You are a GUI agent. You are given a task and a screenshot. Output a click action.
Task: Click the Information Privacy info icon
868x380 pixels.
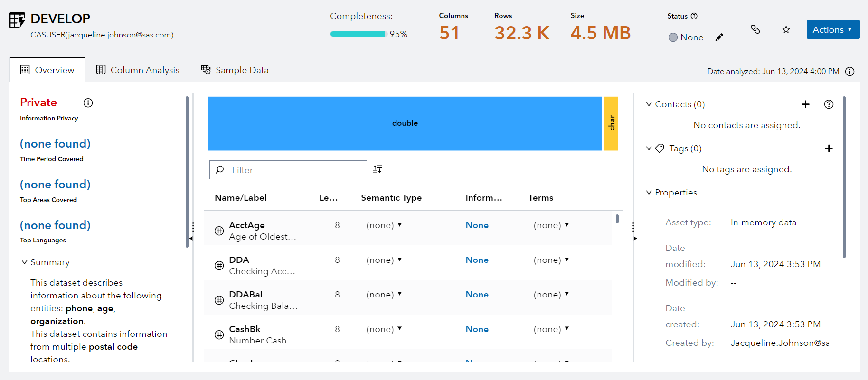coord(88,103)
